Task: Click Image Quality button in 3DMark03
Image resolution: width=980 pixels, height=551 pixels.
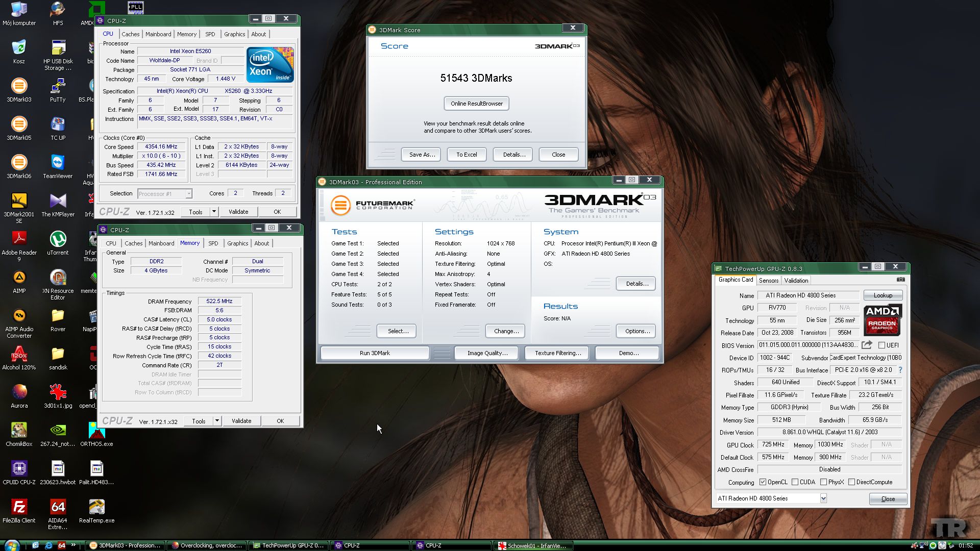Action: [x=487, y=353]
